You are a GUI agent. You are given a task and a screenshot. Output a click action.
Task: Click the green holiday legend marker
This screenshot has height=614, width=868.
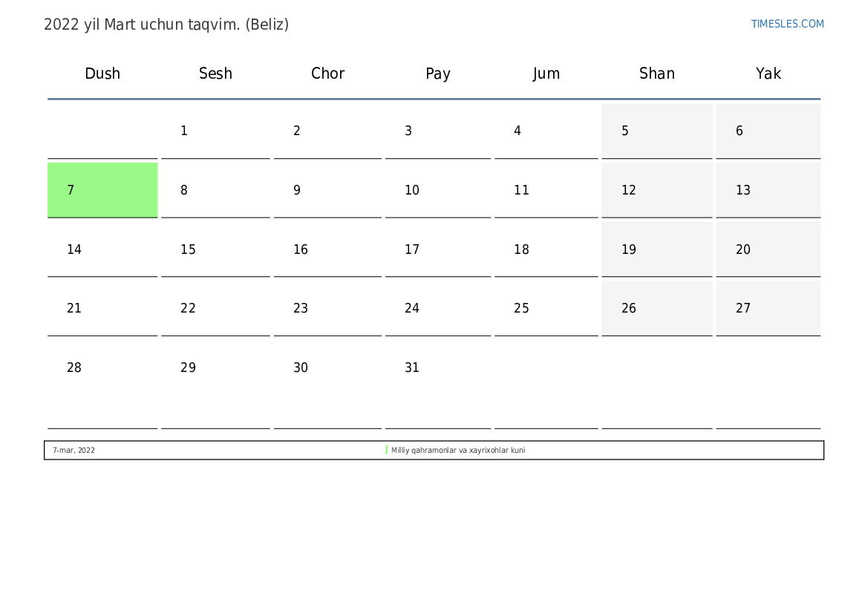coord(387,450)
